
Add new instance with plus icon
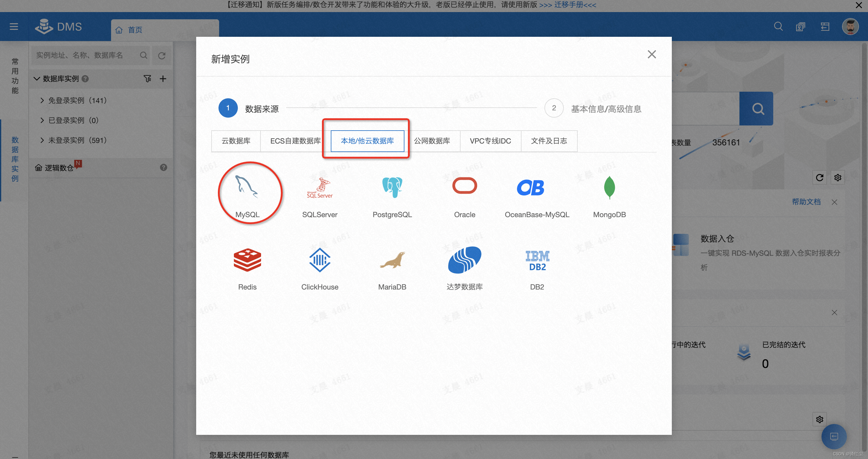click(163, 78)
